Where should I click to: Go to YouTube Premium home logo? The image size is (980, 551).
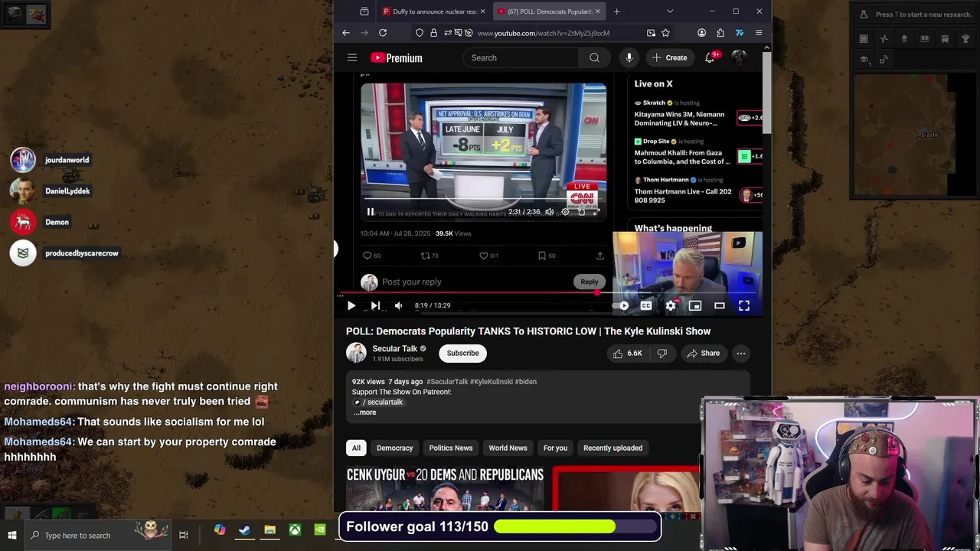click(397, 57)
